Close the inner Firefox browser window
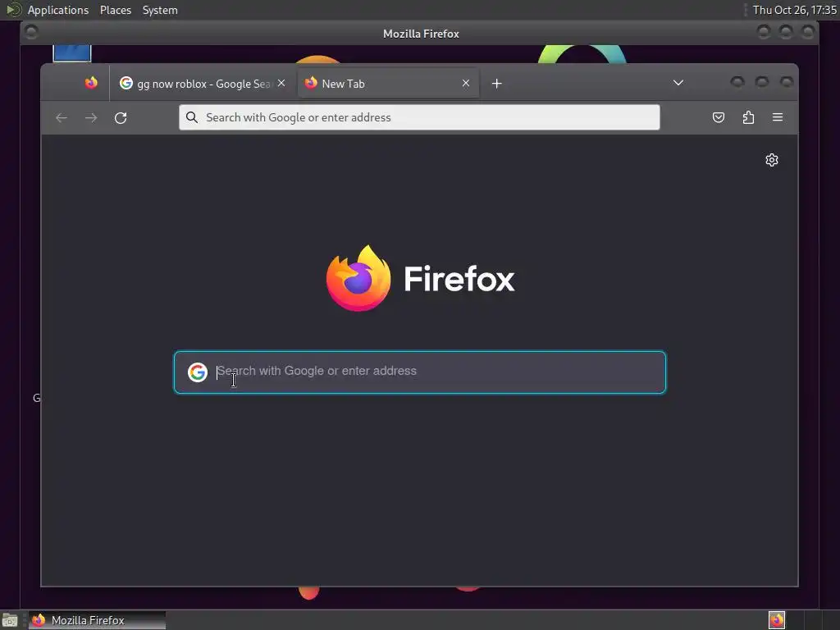 pos(787,81)
